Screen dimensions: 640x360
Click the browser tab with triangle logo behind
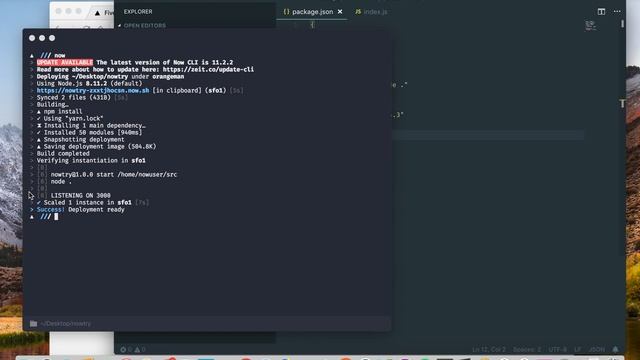[x=103, y=13]
